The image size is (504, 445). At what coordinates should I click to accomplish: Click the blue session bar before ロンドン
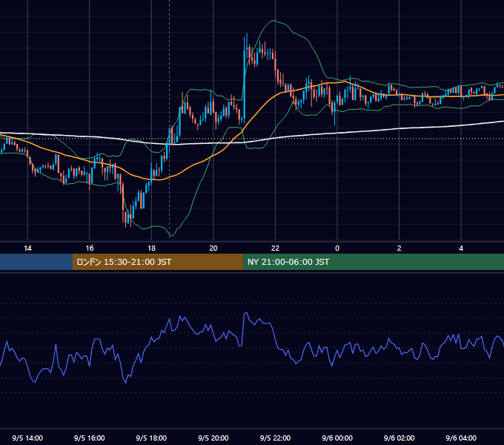click(x=36, y=262)
